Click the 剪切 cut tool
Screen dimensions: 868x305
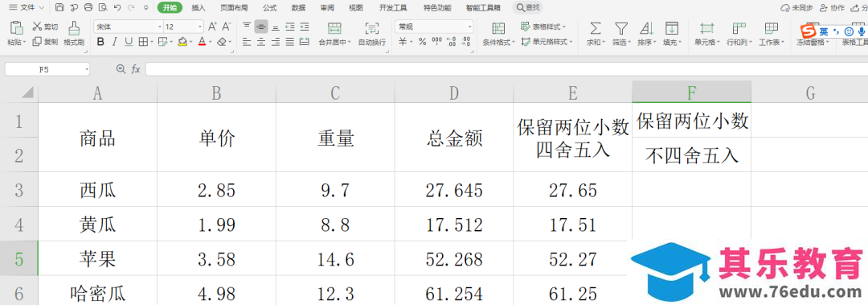45,27
